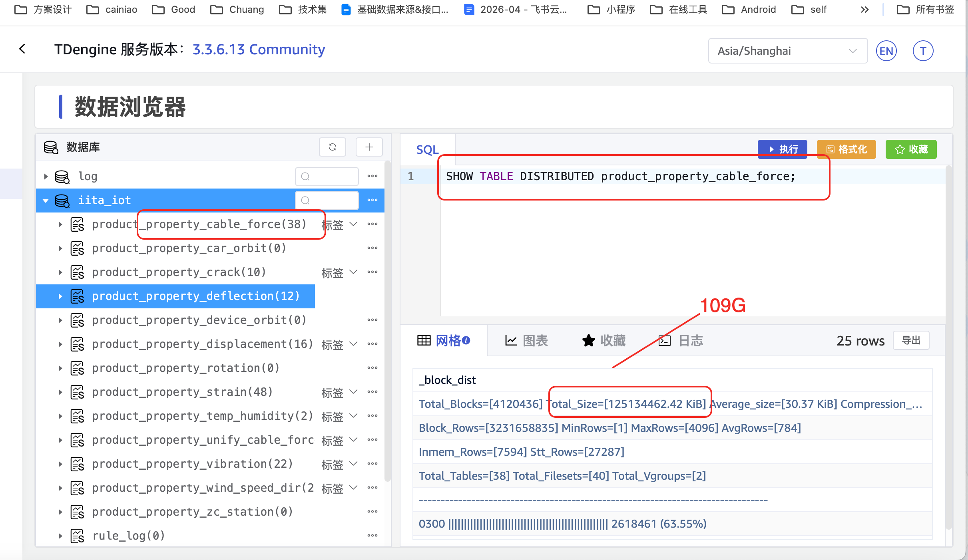
Task: Open more options for iita_iot database
Action: tap(372, 200)
